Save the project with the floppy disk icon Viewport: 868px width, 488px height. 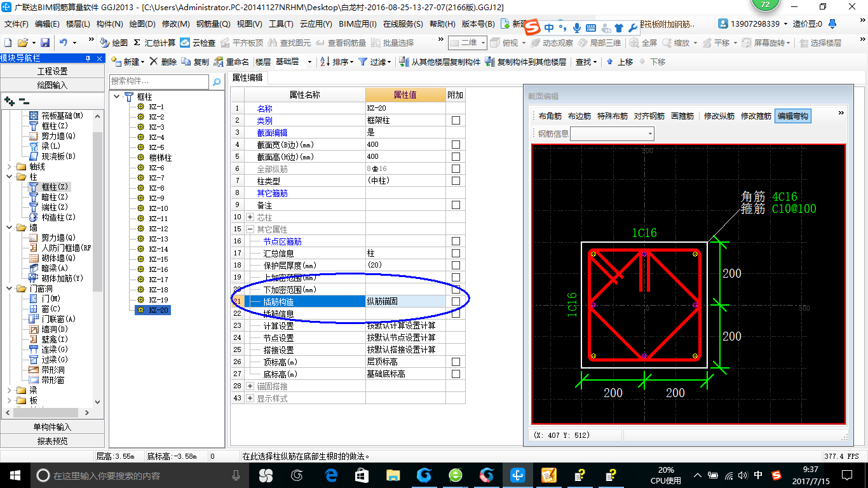[x=45, y=43]
